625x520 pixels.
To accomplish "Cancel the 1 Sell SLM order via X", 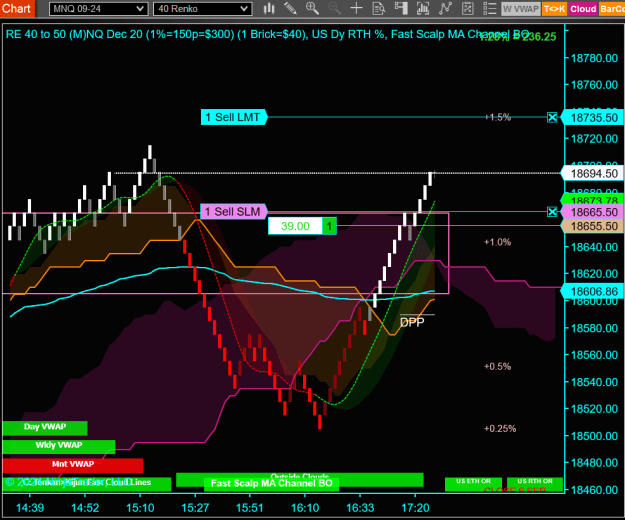I will [552, 212].
